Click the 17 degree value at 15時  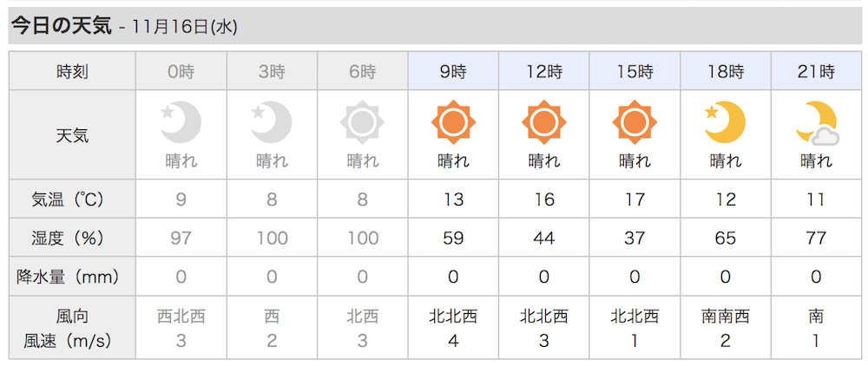click(x=635, y=199)
